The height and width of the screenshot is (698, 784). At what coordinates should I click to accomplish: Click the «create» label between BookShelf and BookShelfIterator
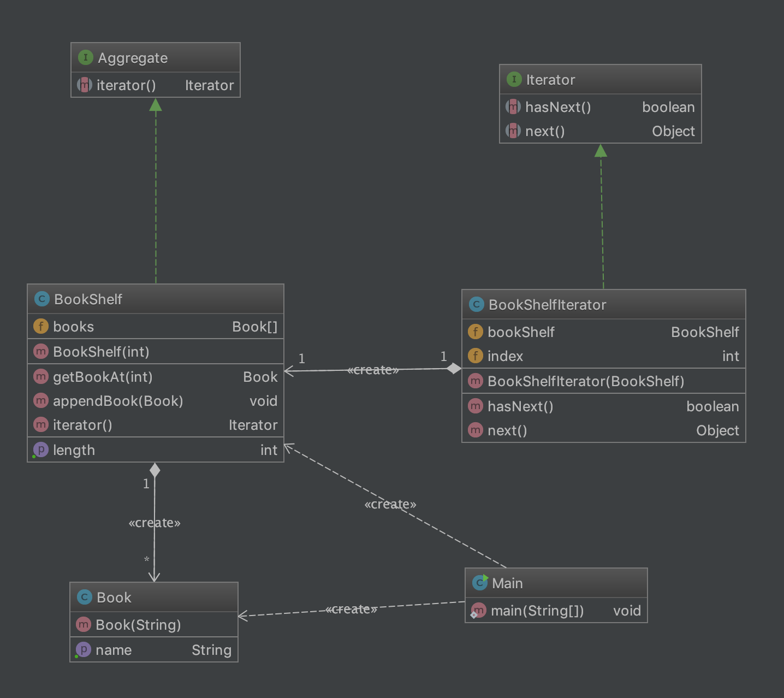[373, 370]
